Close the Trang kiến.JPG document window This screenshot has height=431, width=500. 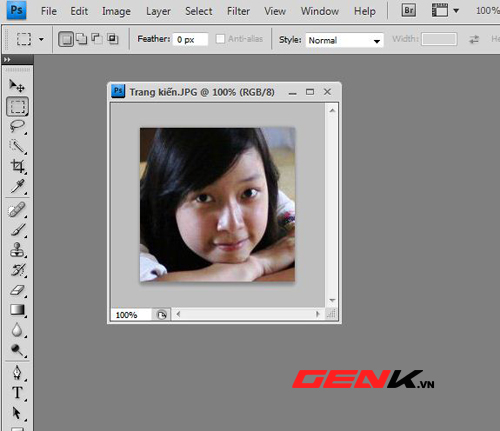(327, 92)
